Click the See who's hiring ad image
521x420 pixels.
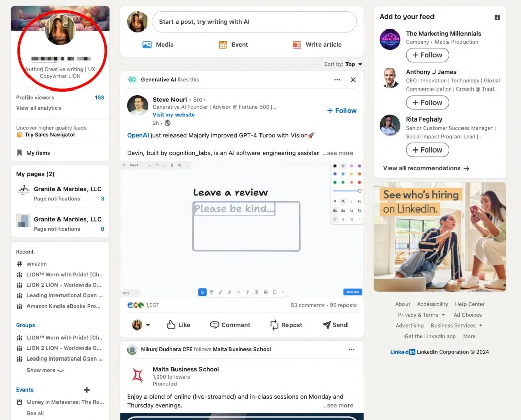(440, 237)
